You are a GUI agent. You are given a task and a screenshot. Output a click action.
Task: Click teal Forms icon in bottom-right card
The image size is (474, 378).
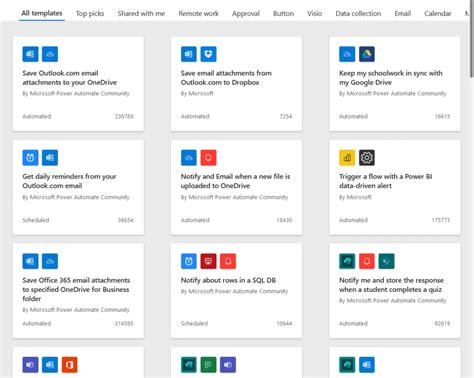pyautogui.click(x=347, y=365)
